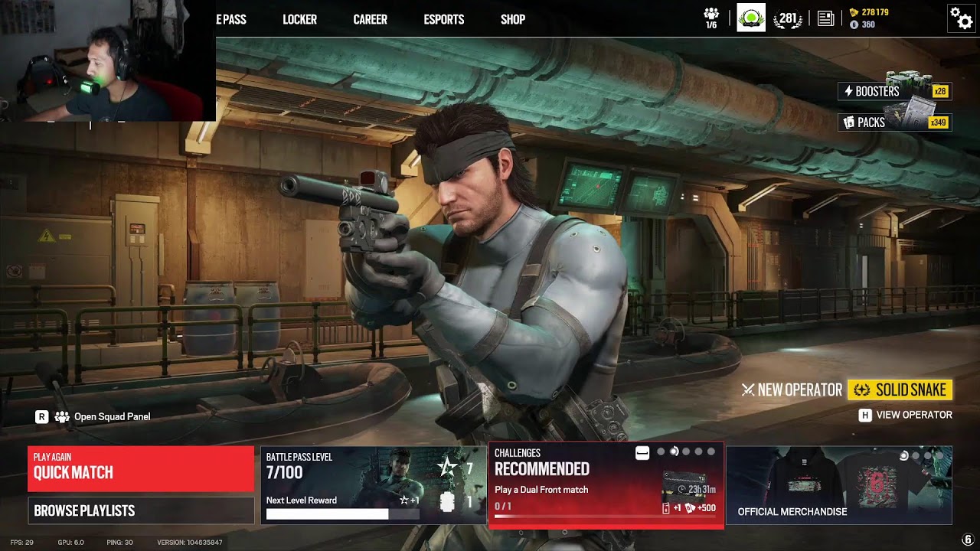Open the news newspaper icon
The width and height of the screenshot is (980, 551).
point(825,19)
